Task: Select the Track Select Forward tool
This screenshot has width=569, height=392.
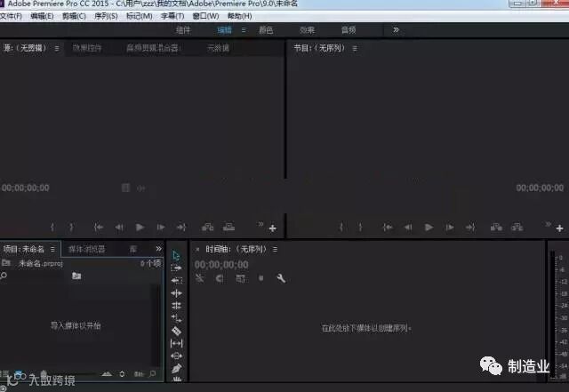Action: coord(176,268)
